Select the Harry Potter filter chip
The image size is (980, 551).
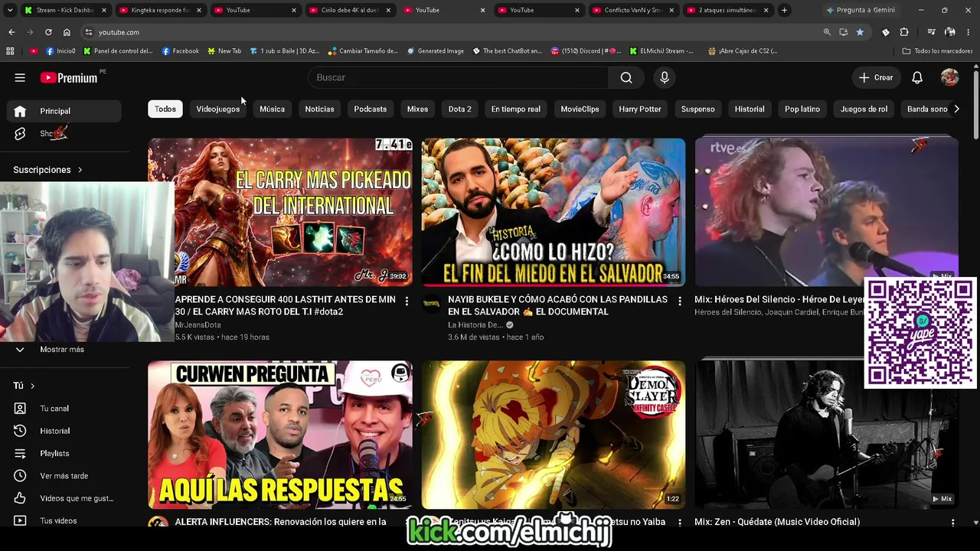(x=640, y=109)
